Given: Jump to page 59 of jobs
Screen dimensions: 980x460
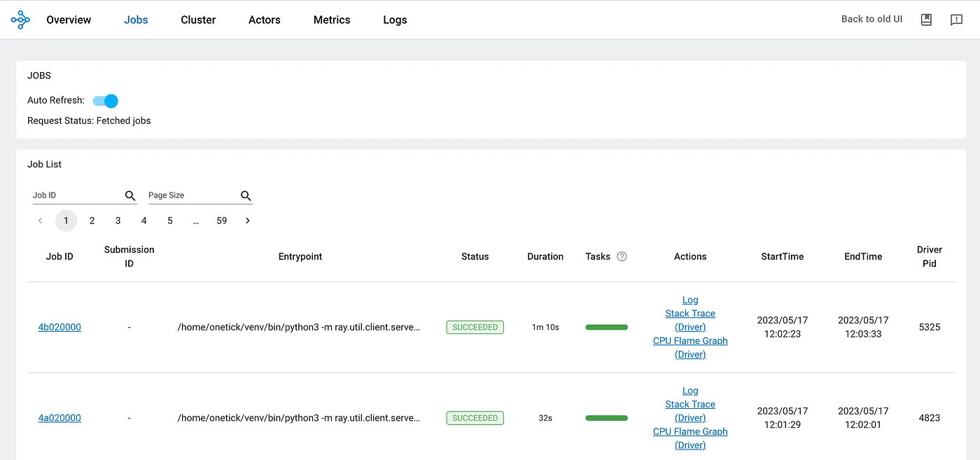Looking at the screenshot, I should pyautogui.click(x=222, y=221).
